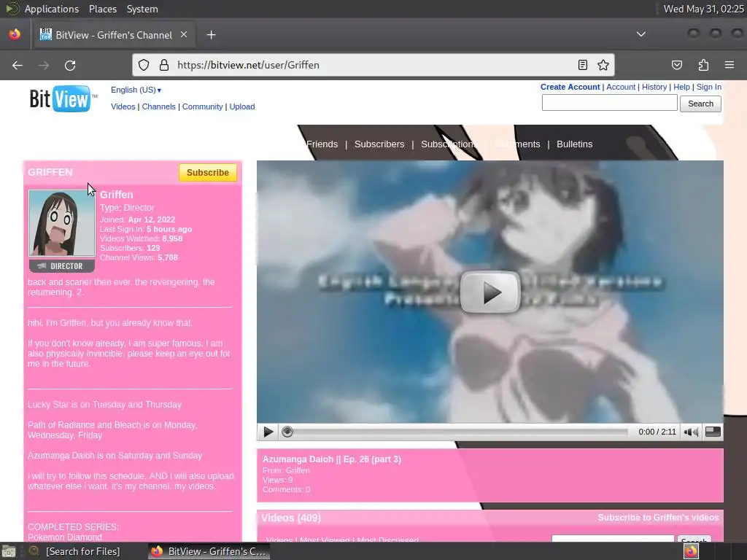The height and width of the screenshot is (560, 747).
Task: Open the Upload navigation link
Action: (242, 106)
